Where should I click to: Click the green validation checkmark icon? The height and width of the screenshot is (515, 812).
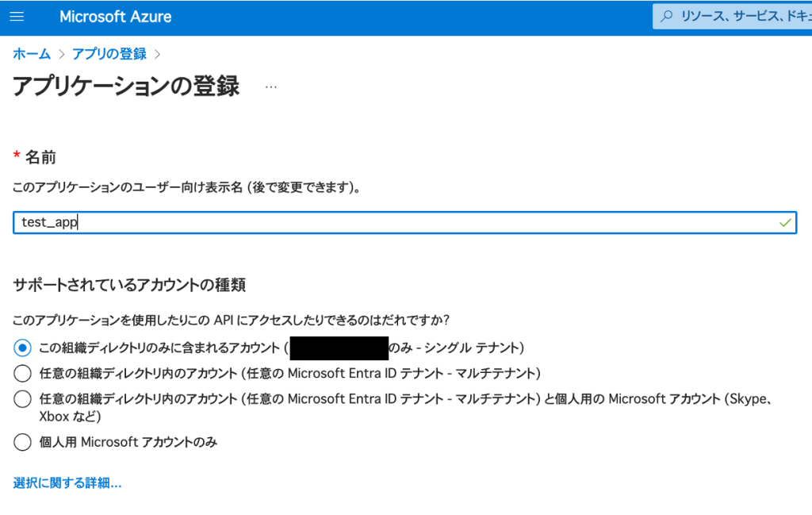pos(784,223)
